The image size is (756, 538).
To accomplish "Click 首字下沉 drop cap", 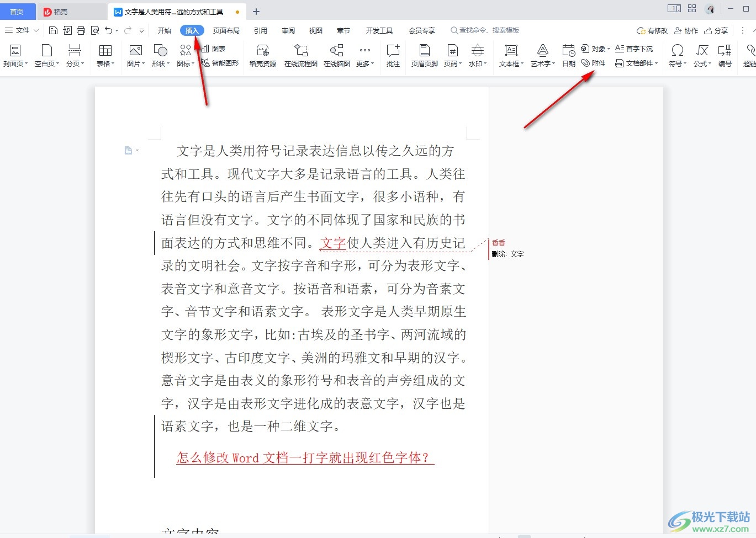I will click(634, 49).
